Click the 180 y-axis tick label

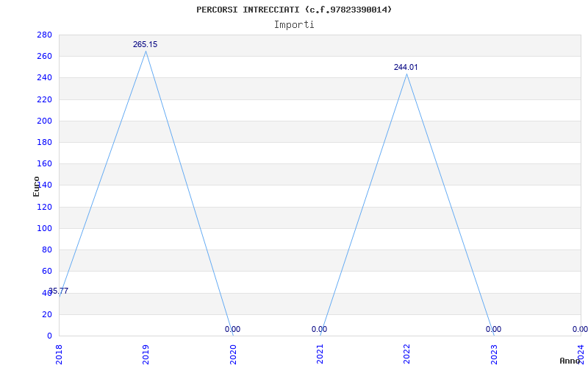[x=44, y=142]
